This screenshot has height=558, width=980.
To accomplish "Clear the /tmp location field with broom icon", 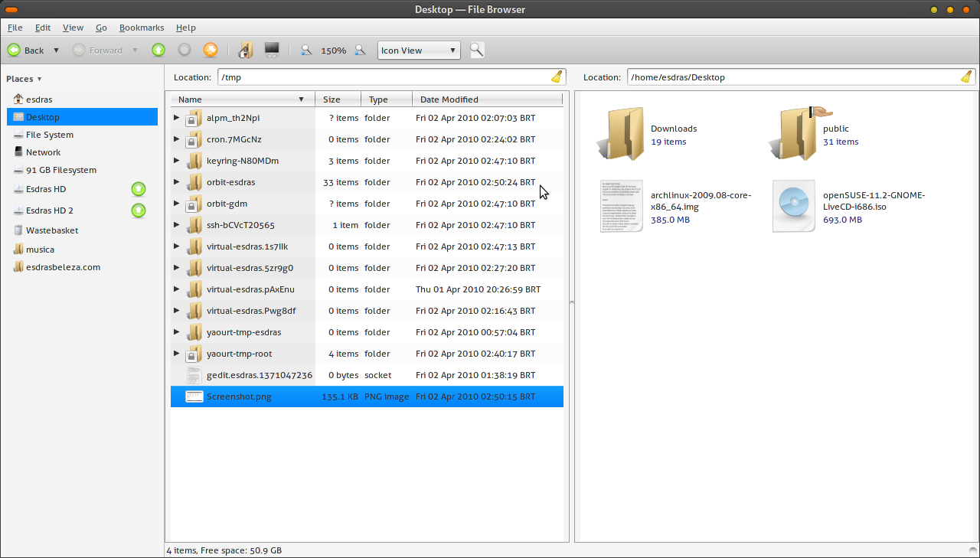I will coord(557,77).
